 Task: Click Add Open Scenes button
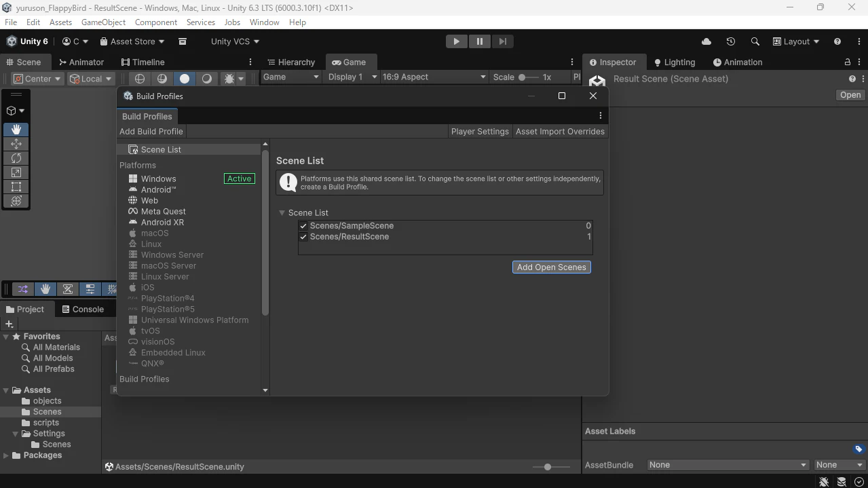coord(551,267)
